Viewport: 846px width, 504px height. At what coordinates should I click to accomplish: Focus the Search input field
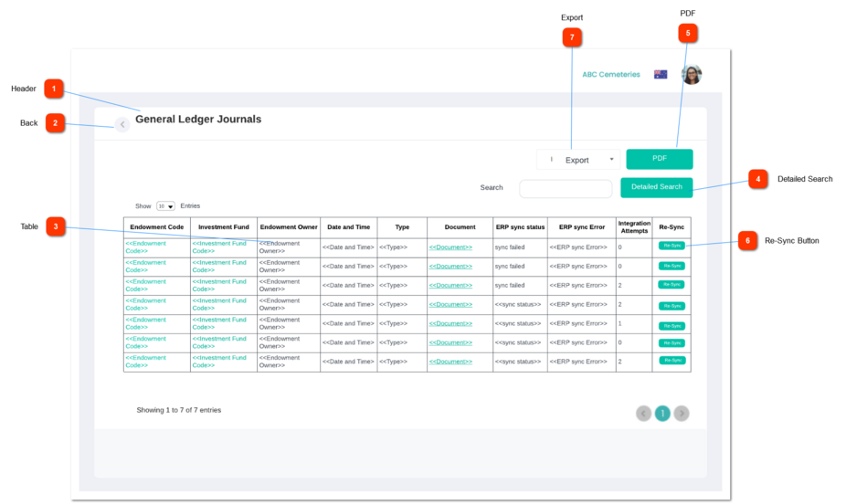click(566, 189)
